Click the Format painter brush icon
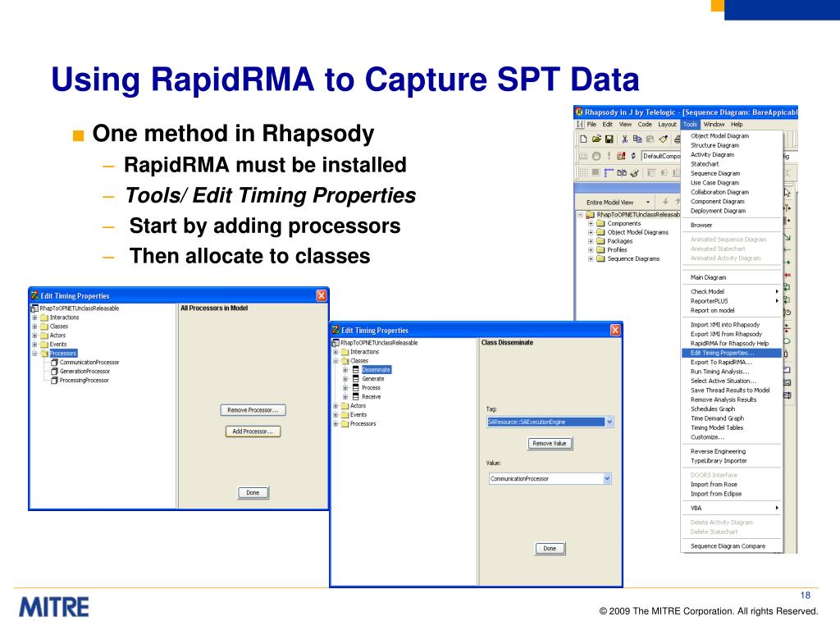 [663, 139]
